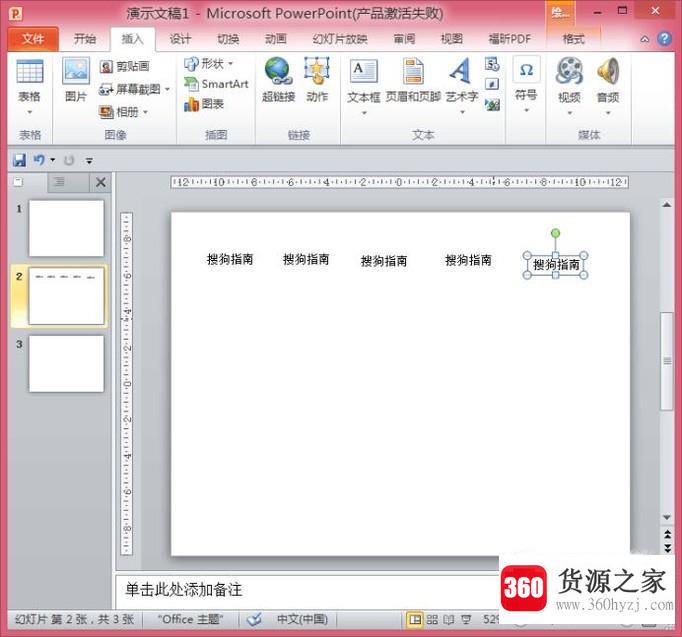Click the green rotation handle of selected text box
The width and height of the screenshot is (682, 637).
pyautogui.click(x=555, y=233)
